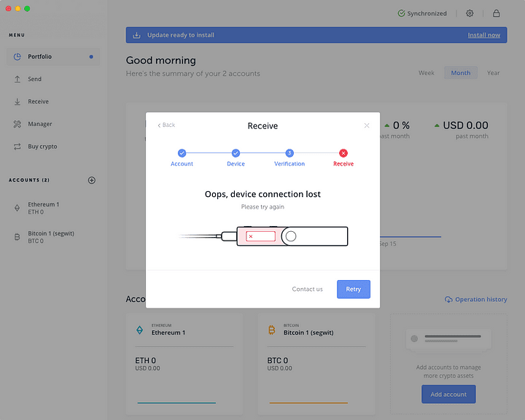Click the blue dot beside Portfolio
Screen dimensions: 525x420
click(91, 57)
